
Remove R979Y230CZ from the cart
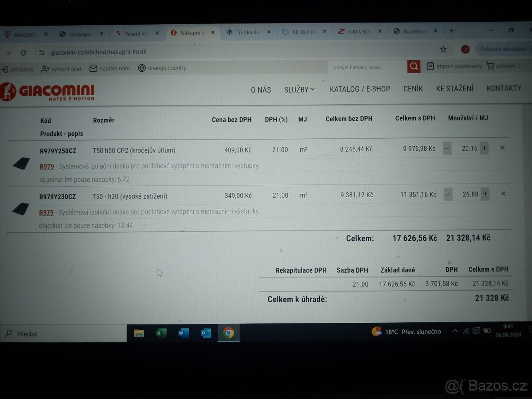[503, 193]
